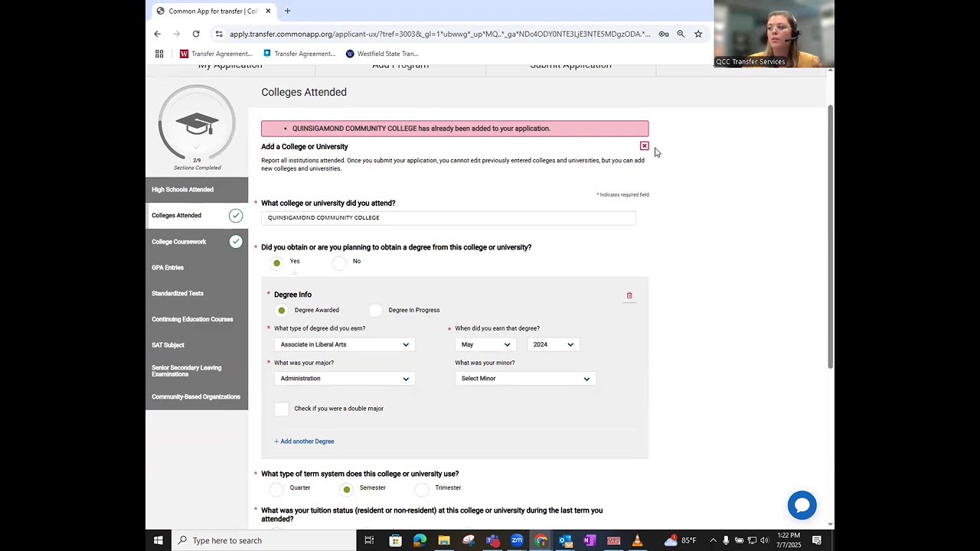
Task: Select Semester term system
Action: pos(347,489)
